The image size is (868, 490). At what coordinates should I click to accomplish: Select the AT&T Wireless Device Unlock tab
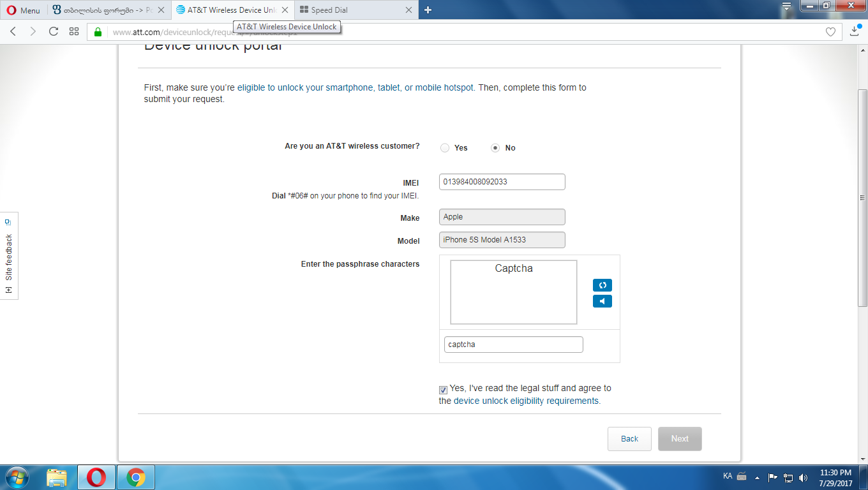(232, 10)
